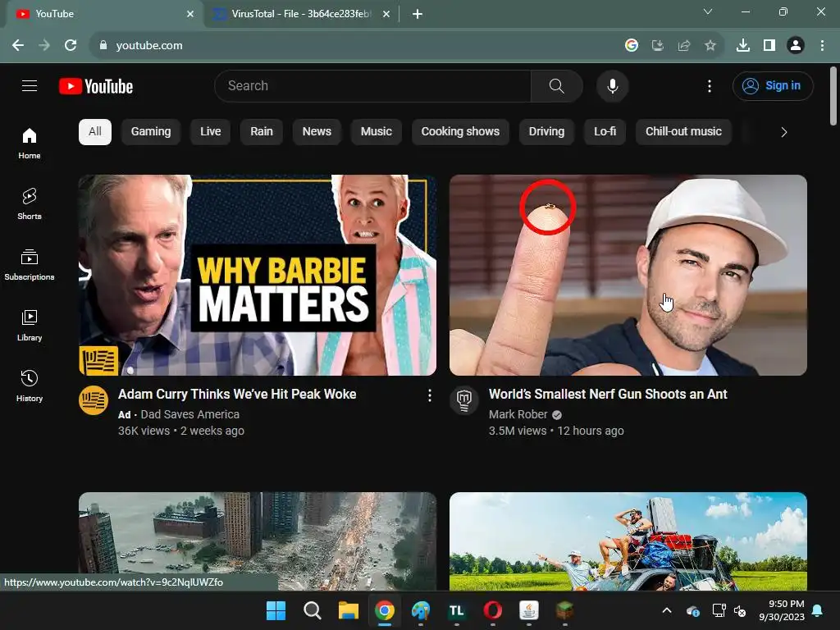Select the Lo-fi filter chip
This screenshot has height=630, width=840.
[605, 132]
